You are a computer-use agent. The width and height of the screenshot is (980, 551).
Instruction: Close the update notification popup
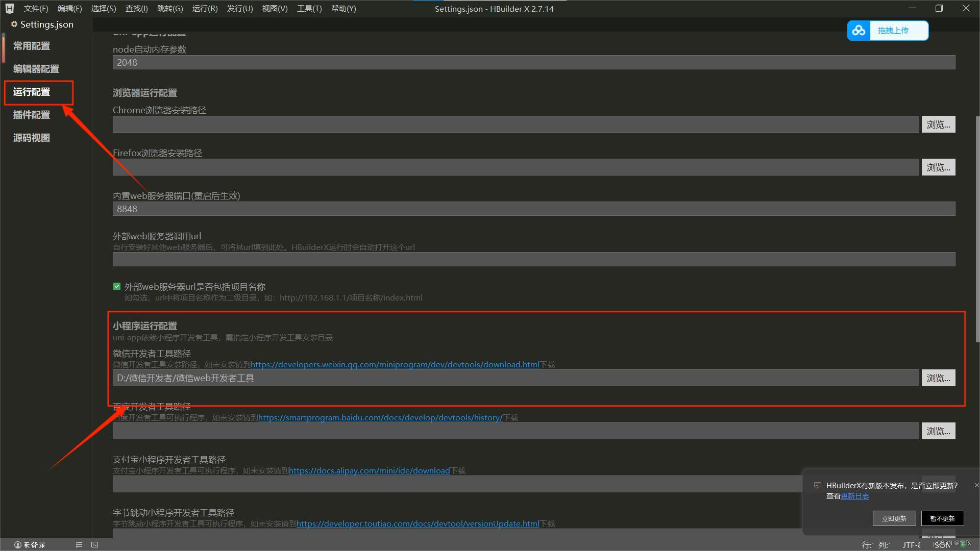pos(976,485)
